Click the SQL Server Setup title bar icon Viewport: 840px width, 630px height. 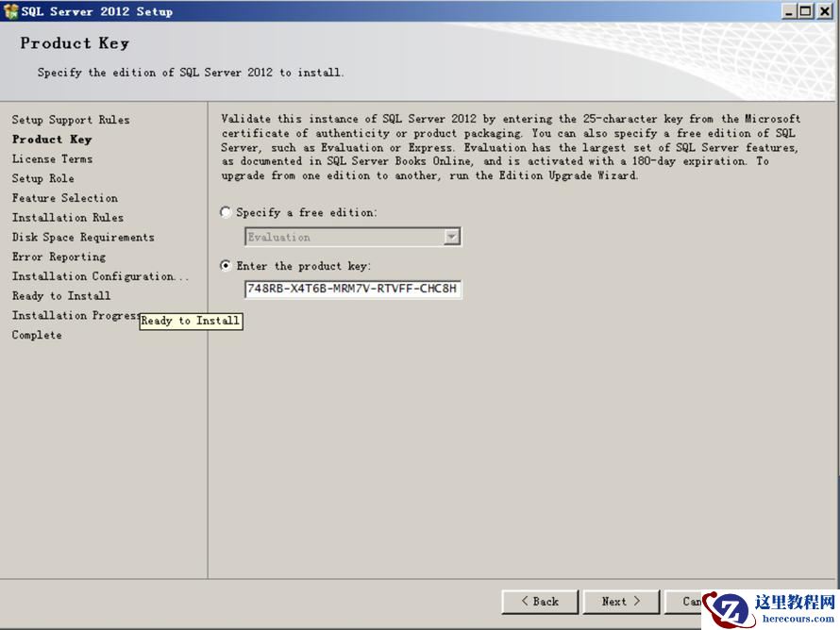click(10, 11)
